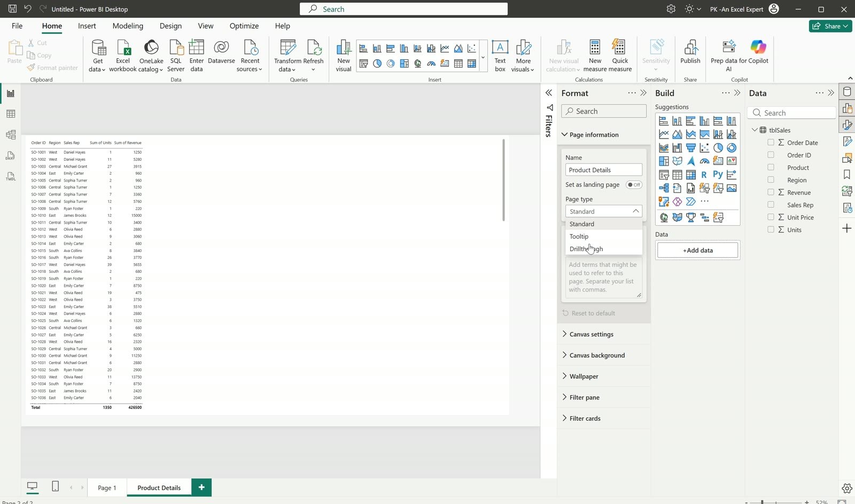Switch to Page 1 tab
This screenshot has height=504, width=855.
coord(107,487)
